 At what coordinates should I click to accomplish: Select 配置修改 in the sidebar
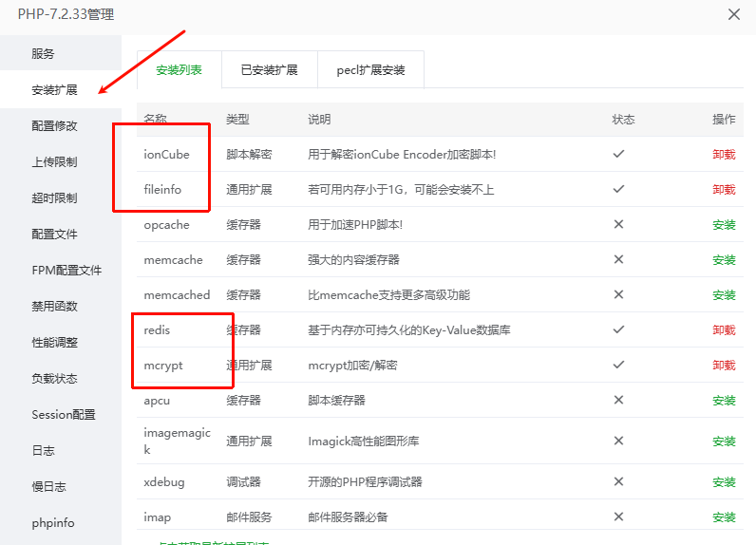click(x=54, y=126)
